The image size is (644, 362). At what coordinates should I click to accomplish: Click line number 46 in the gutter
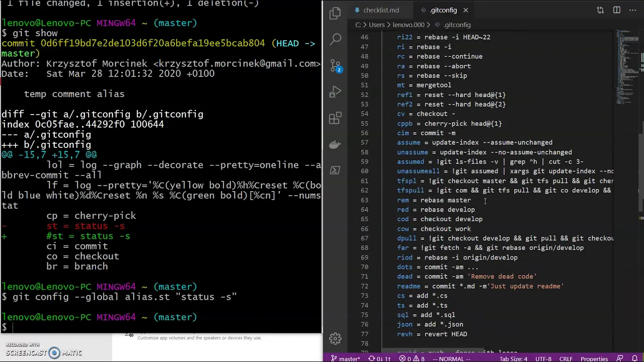(x=364, y=37)
